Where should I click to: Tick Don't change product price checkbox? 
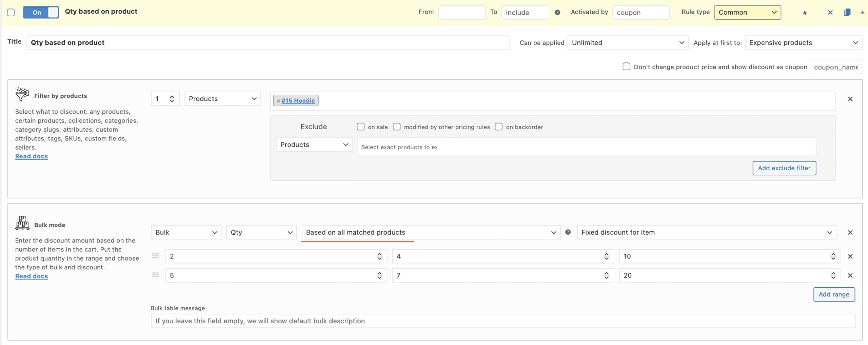(626, 66)
